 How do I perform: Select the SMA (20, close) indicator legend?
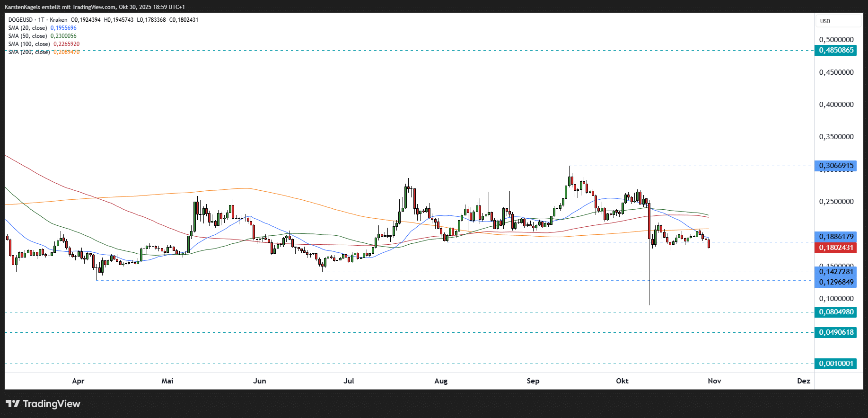coord(27,28)
